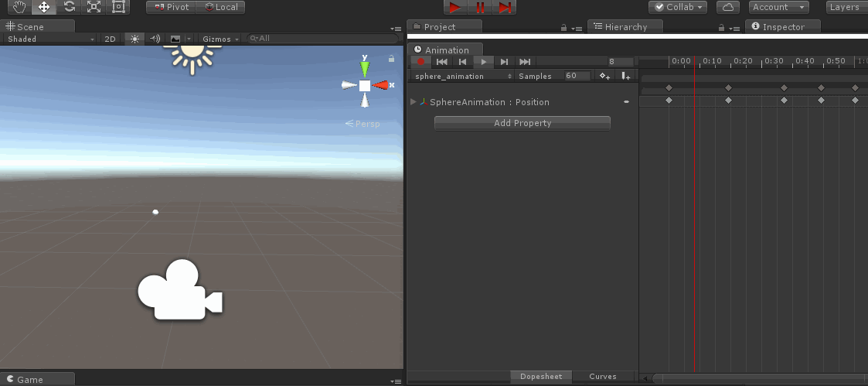This screenshot has width=868, height=386.
Task: Click the current frame number field
Action: point(620,62)
